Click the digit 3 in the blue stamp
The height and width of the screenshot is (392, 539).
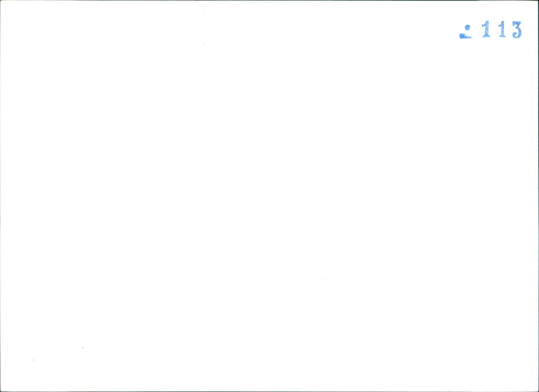(x=516, y=29)
